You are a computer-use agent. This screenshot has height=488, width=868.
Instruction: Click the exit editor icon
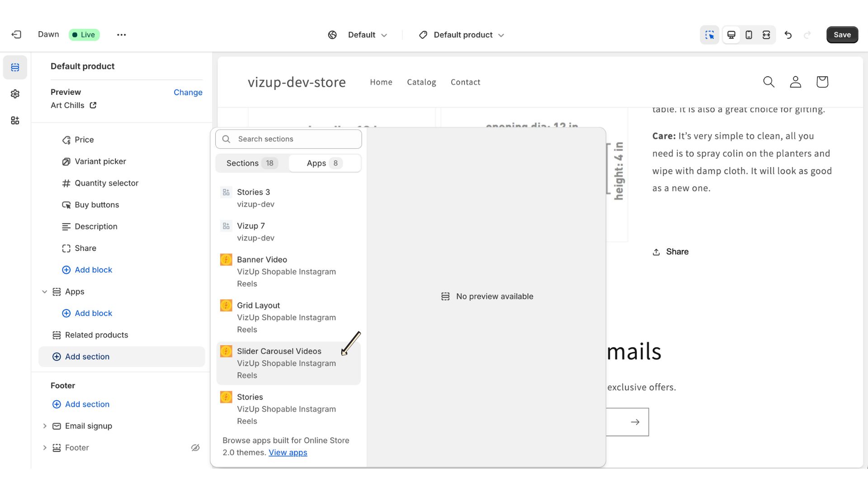[16, 35]
